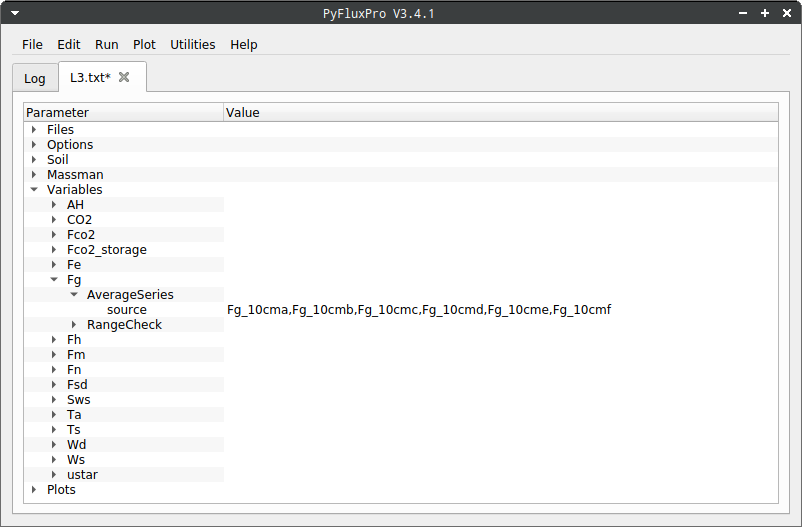
Task: Expand the Files section arrow
Action: click(x=34, y=129)
